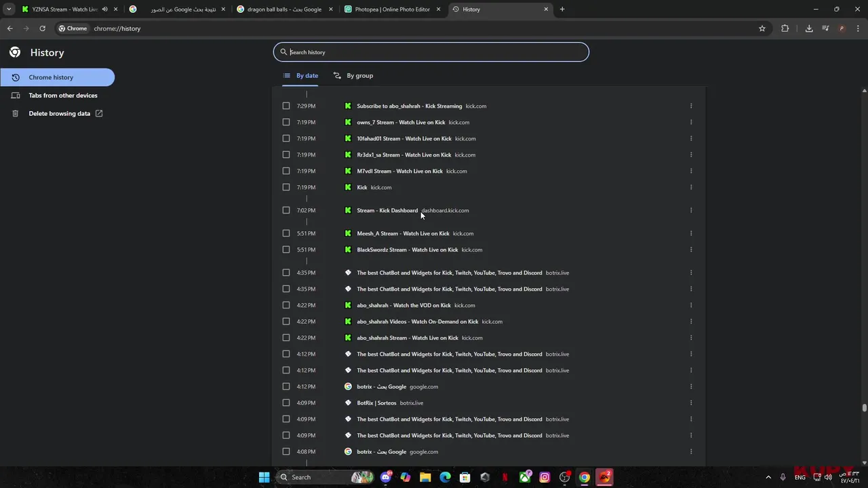Switch to the Photopea Online Photo Editor tab
The image size is (868, 488).
click(393, 9)
